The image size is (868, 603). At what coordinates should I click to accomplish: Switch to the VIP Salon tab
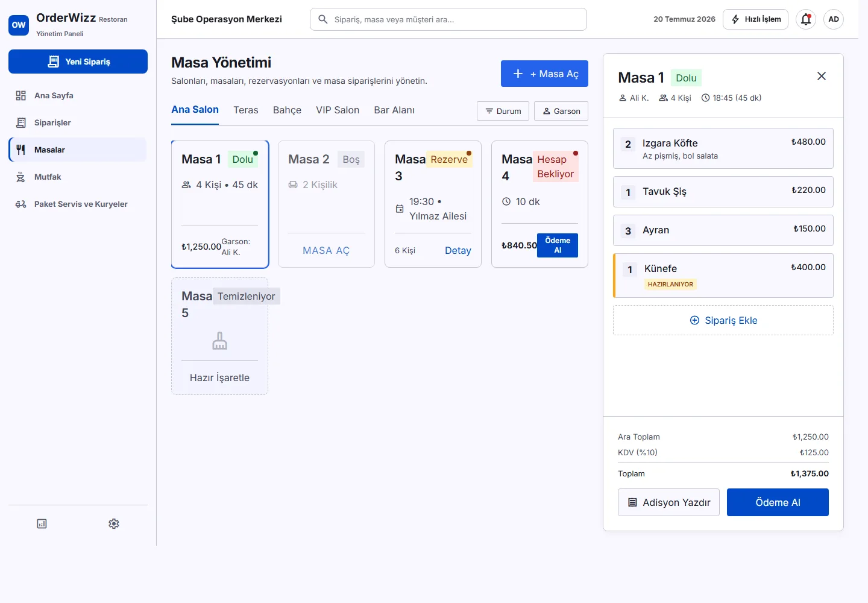338,110
